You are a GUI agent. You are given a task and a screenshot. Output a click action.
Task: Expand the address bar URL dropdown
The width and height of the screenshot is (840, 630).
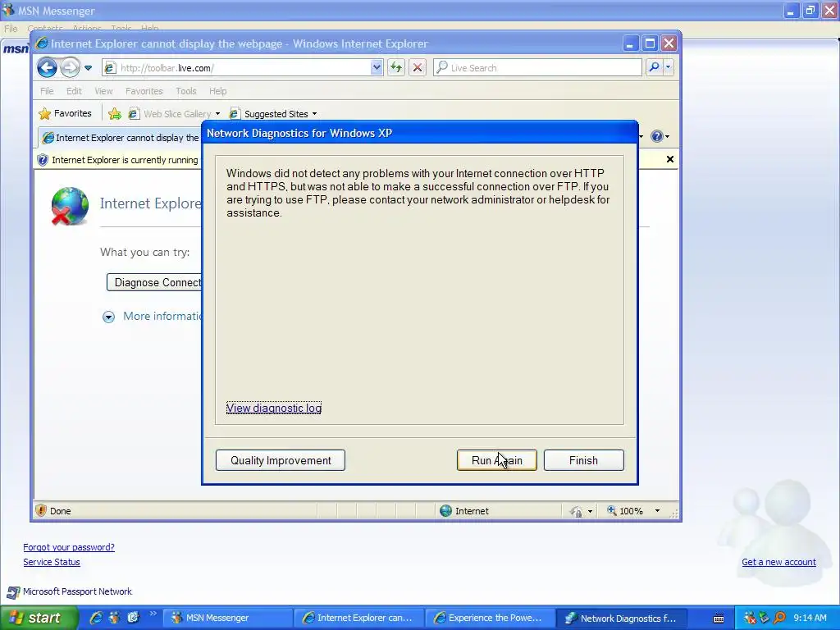pyautogui.click(x=377, y=67)
